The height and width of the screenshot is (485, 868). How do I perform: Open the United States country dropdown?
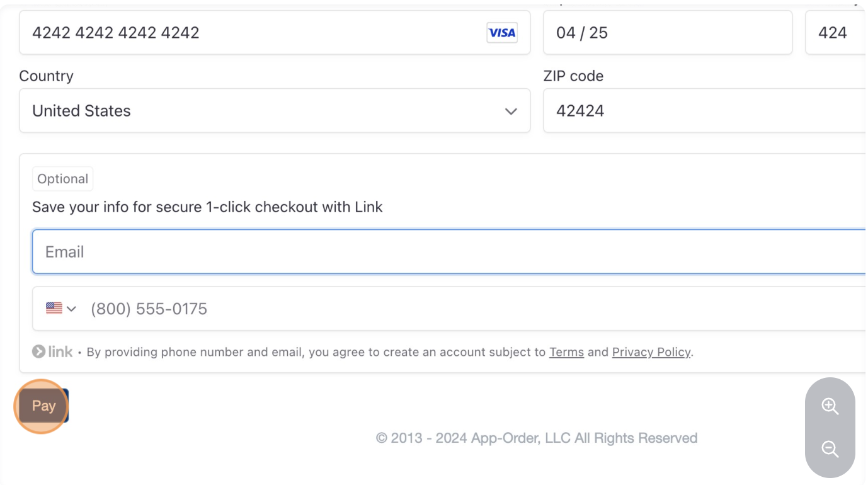point(274,111)
